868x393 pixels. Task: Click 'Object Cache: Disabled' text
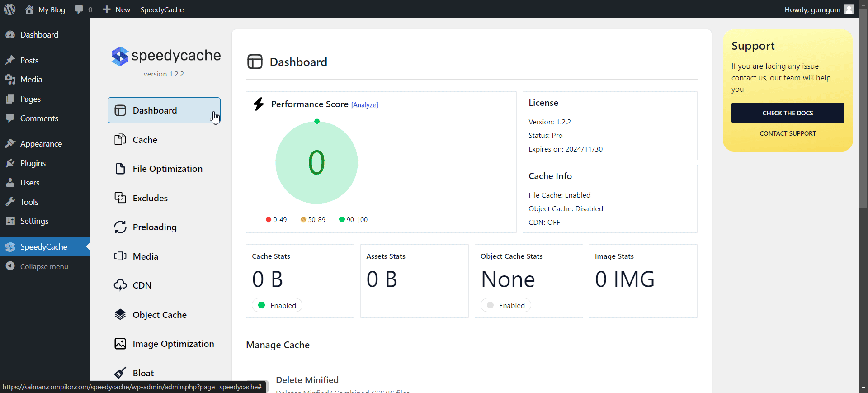(x=566, y=209)
